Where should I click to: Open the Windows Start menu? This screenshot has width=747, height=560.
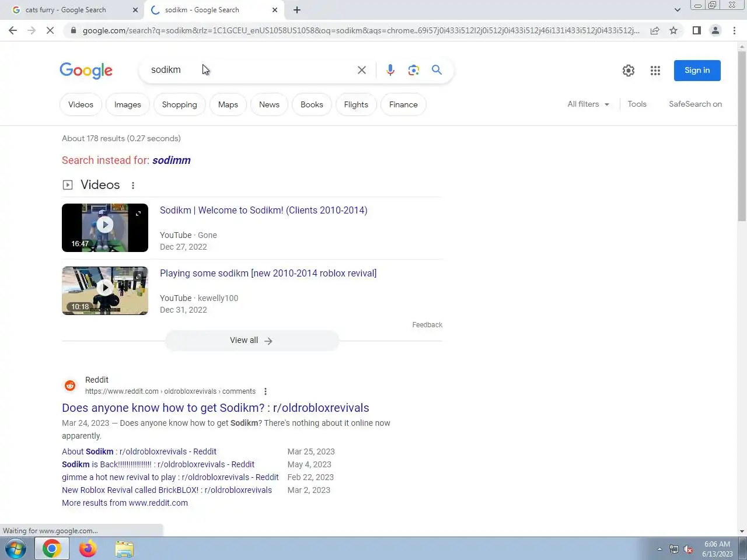[16, 549]
